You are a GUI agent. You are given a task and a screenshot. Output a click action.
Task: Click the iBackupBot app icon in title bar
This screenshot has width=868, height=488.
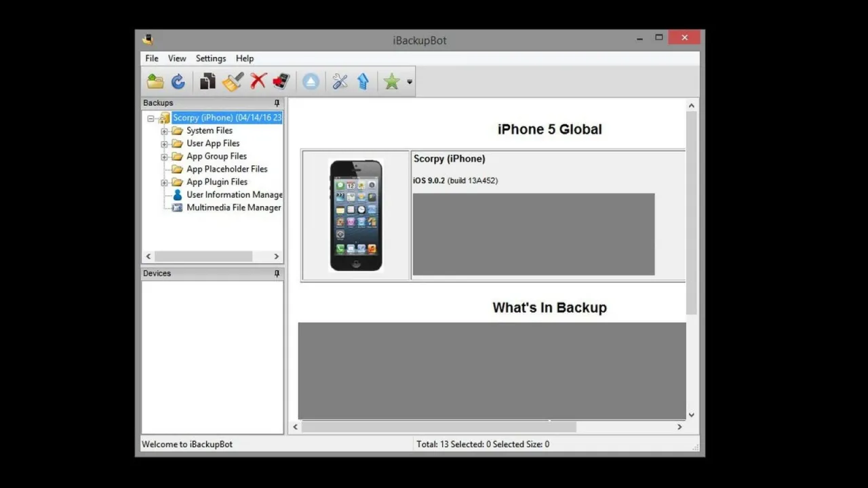coord(148,39)
